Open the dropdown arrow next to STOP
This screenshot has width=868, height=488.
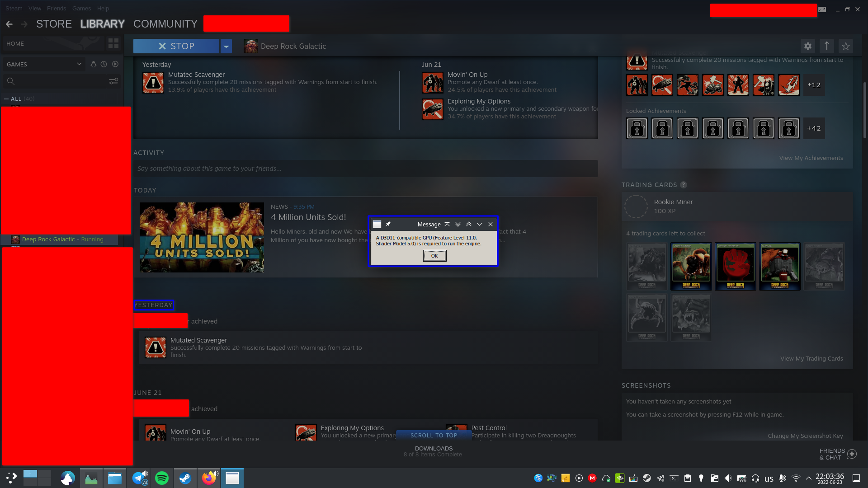pos(226,46)
